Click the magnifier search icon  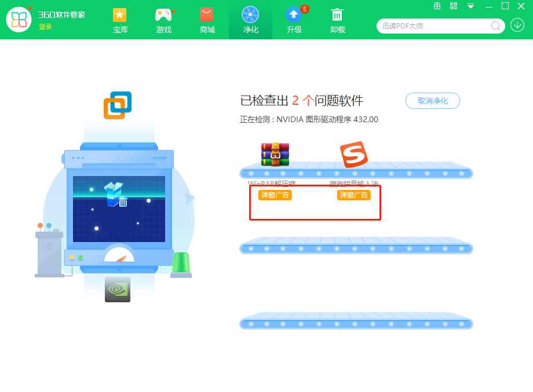click(496, 25)
